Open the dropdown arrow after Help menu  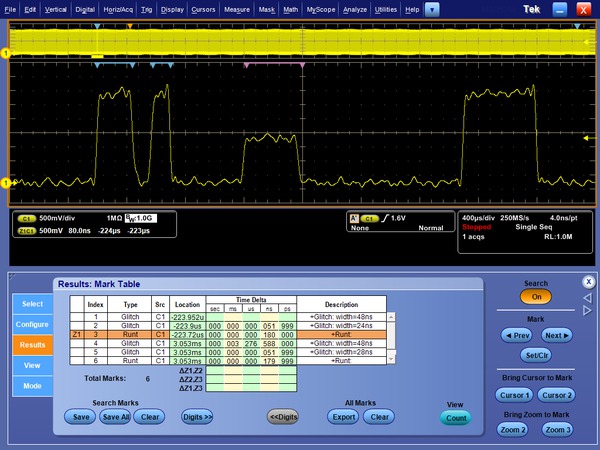coord(431,8)
